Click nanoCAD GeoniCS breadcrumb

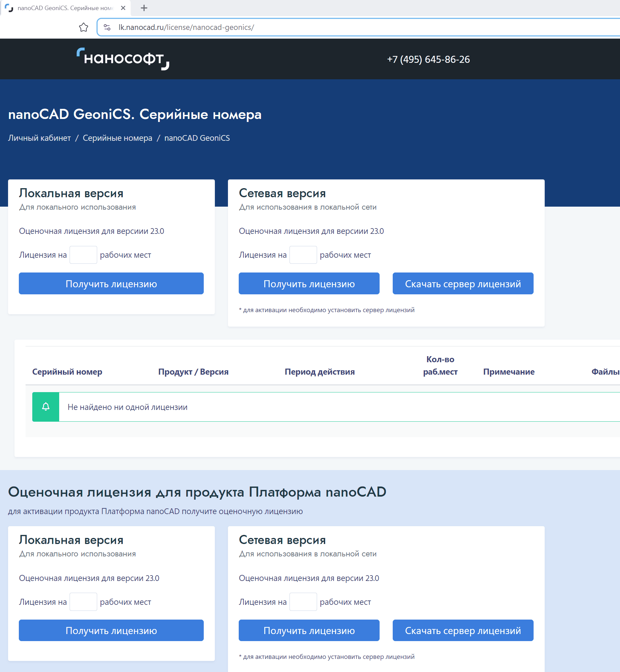pyautogui.click(x=197, y=138)
